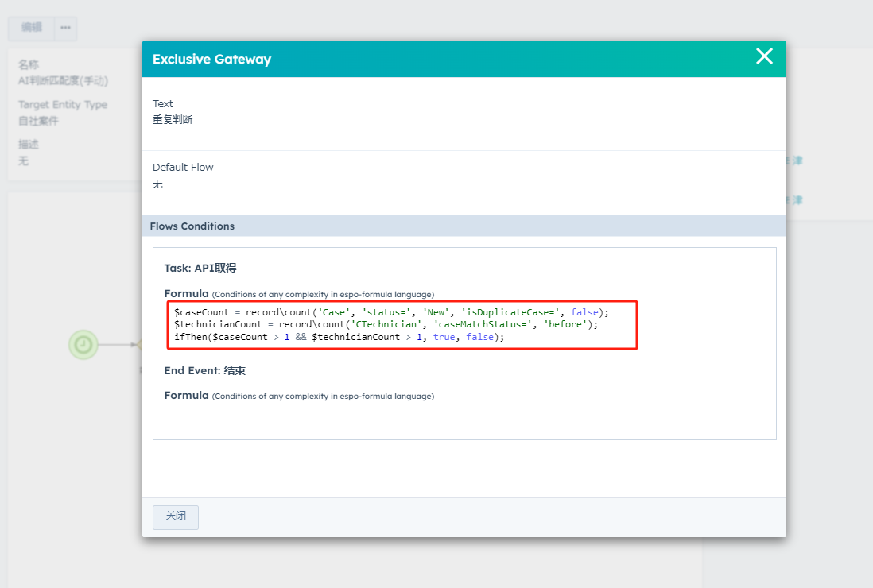Open the upper 津 link on right panel
The height and width of the screenshot is (588, 873).
pyautogui.click(x=797, y=161)
